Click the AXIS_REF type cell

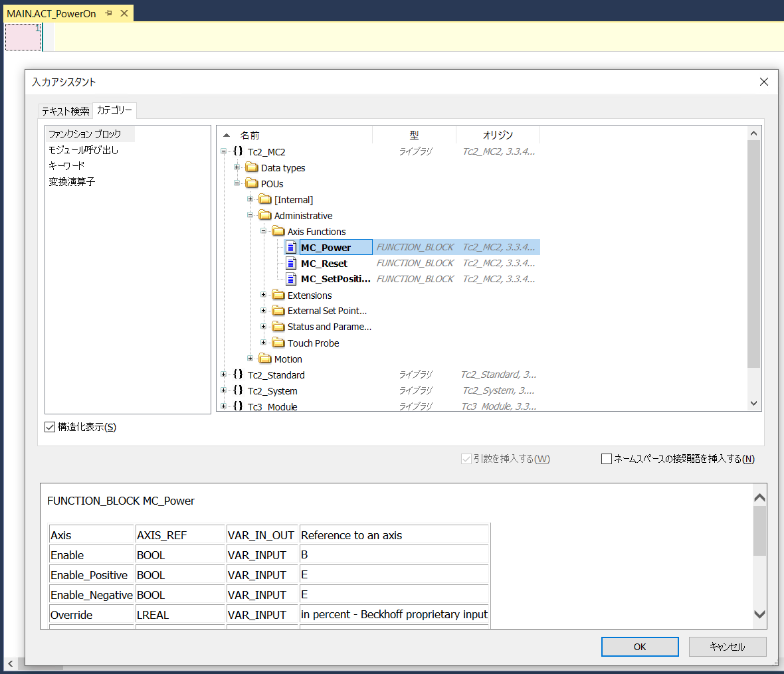(x=180, y=535)
